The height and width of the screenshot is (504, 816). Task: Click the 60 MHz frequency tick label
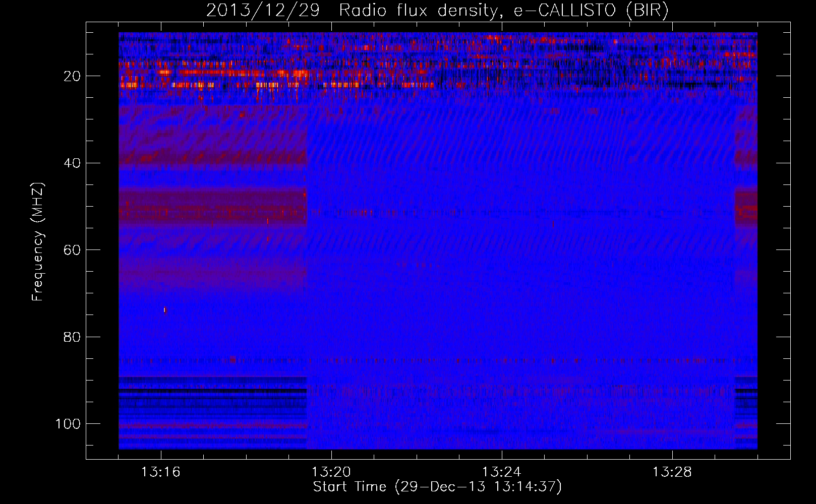coord(72,250)
